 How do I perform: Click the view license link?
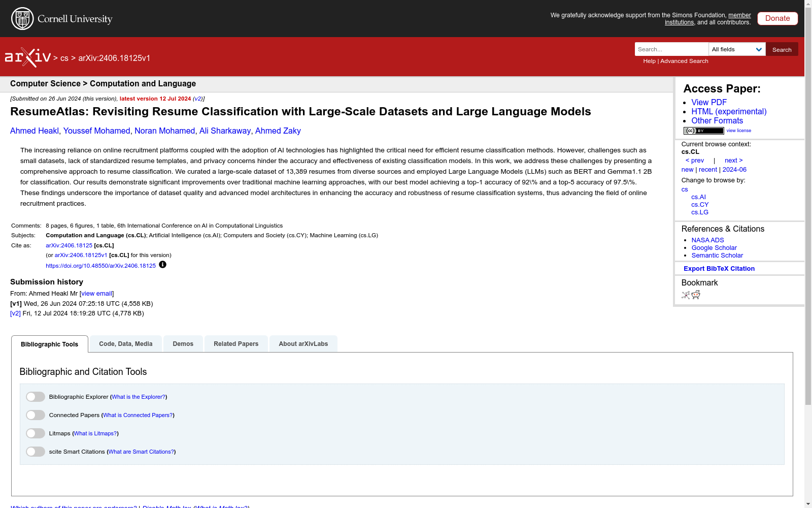pyautogui.click(x=739, y=131)
